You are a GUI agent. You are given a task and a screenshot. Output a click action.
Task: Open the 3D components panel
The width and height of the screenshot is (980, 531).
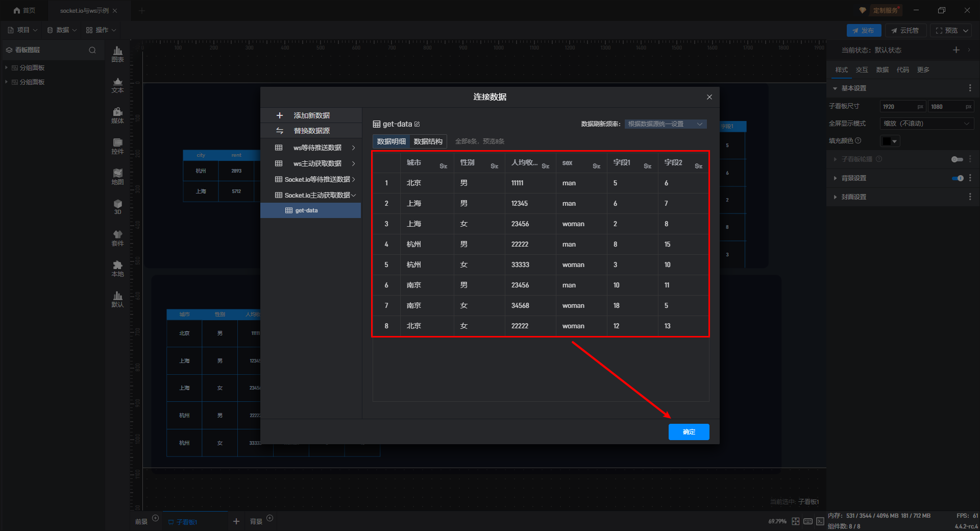pos(117,207)
